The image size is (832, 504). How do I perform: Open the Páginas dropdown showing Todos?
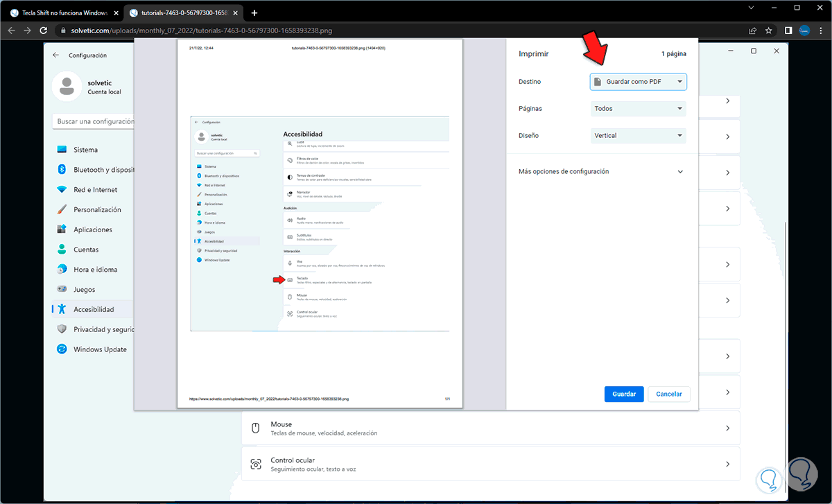638,109
